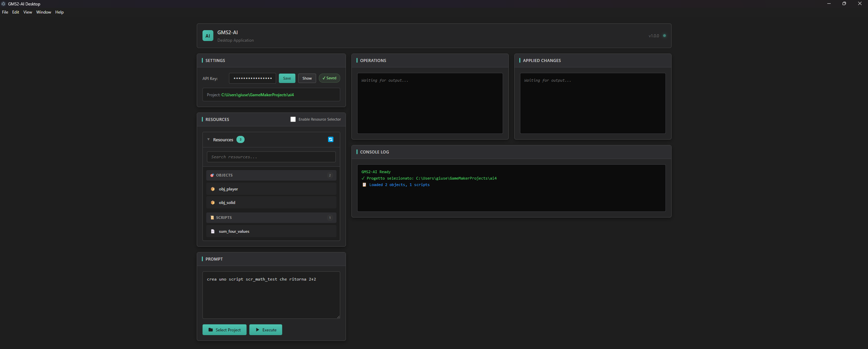This screenshot has width=868, height=349.
Task: Open the View menu
Action: click(27, 12)
